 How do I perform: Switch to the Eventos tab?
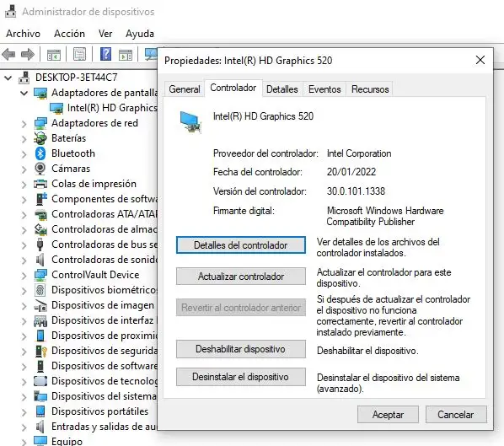coord(324,89)
